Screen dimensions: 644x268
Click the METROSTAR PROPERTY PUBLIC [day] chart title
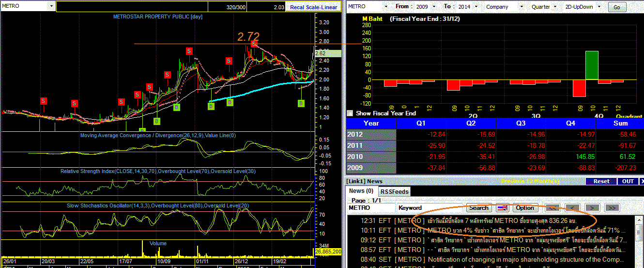pos(158,16)
